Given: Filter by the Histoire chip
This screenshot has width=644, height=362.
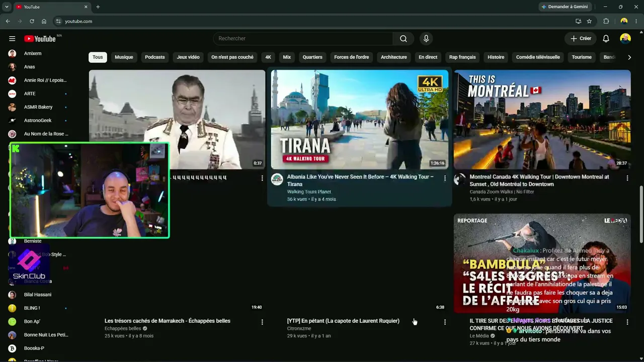Looking at the screenshot, I should coord(496,57).
